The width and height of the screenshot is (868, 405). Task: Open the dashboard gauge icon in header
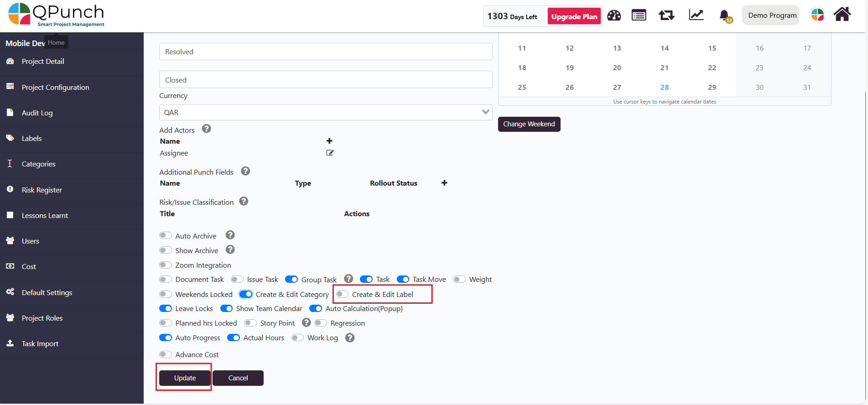pyautogui.click(x=614, y=16)
